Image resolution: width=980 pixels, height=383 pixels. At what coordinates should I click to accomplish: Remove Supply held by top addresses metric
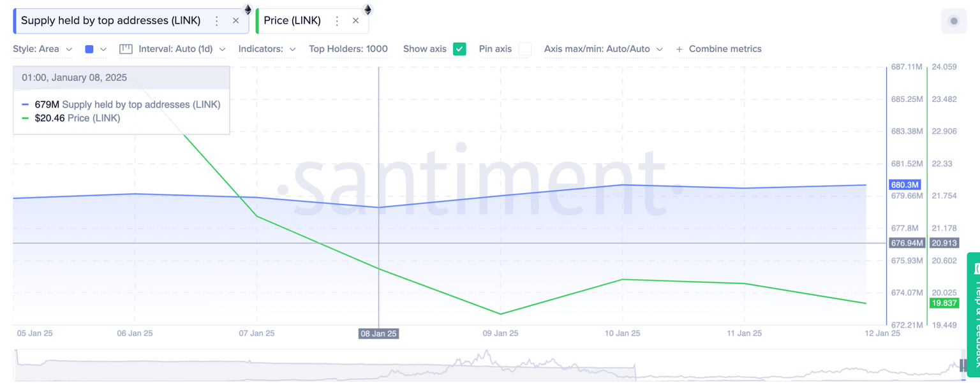click(235, 21)
